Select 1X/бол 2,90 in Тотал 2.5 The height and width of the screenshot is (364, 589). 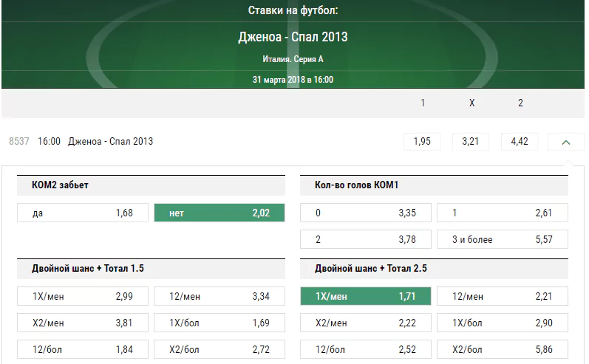tap(503, 323)
